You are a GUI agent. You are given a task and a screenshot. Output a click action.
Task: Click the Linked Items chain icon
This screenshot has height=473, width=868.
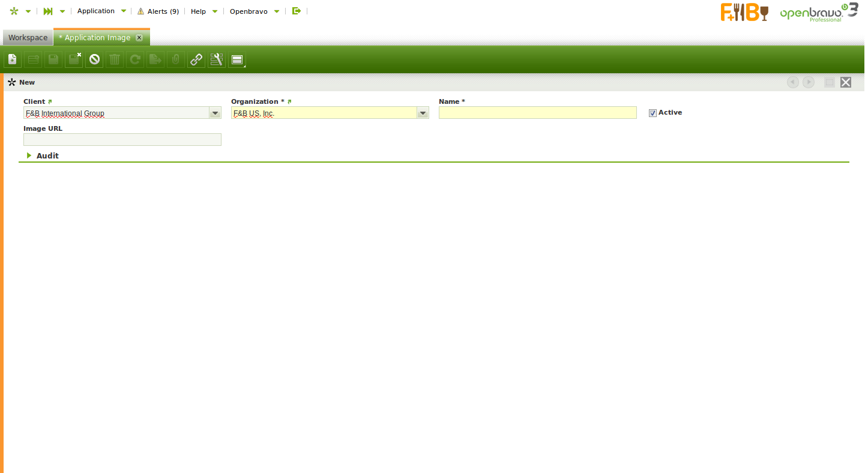[x=196, y=59]
